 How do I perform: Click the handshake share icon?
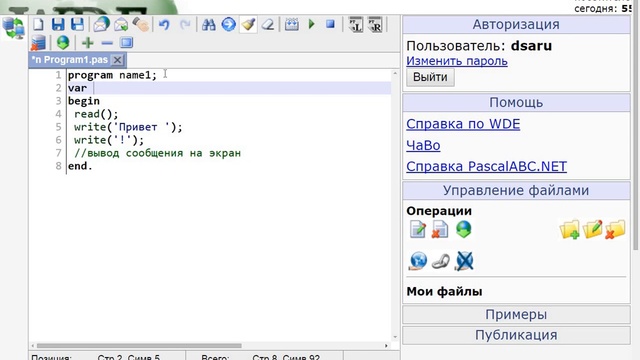pos(141,24)
